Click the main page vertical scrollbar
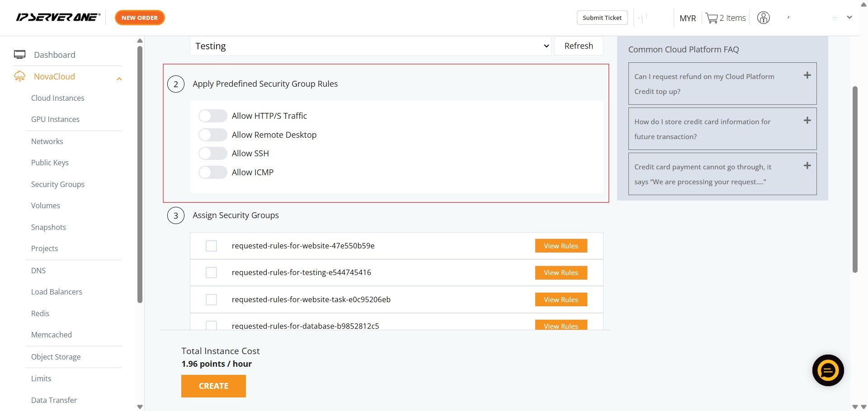The height and width of the screenshot is (411, 868). [x=854, y=181]
